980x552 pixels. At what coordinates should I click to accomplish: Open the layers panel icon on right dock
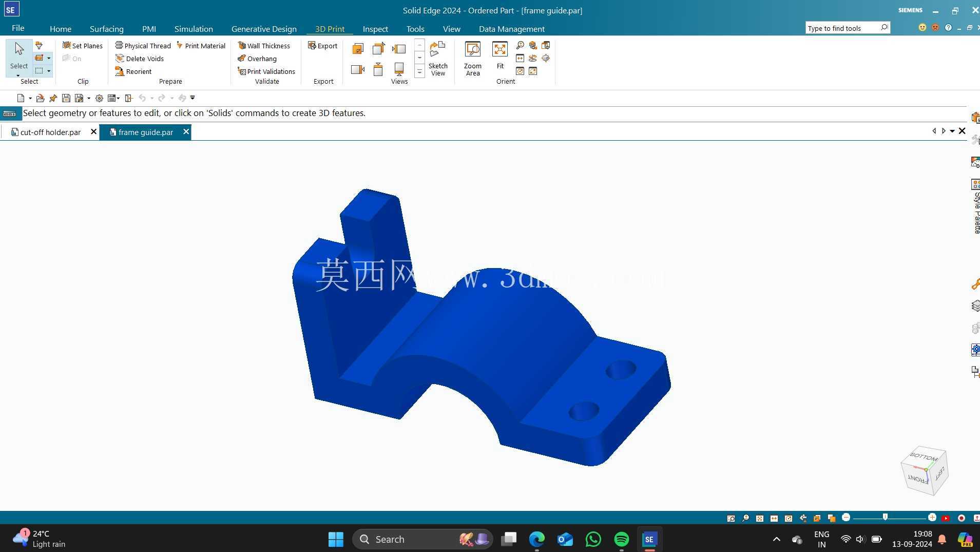[x=975, y=306]
